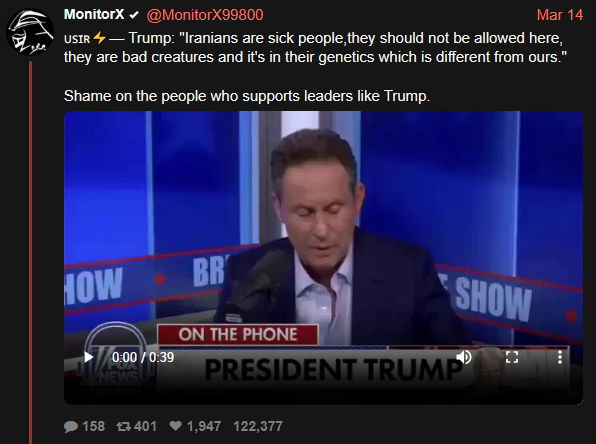
Task: Click the video timestamp 0:00 / 0:39
Action: [143, 357]
